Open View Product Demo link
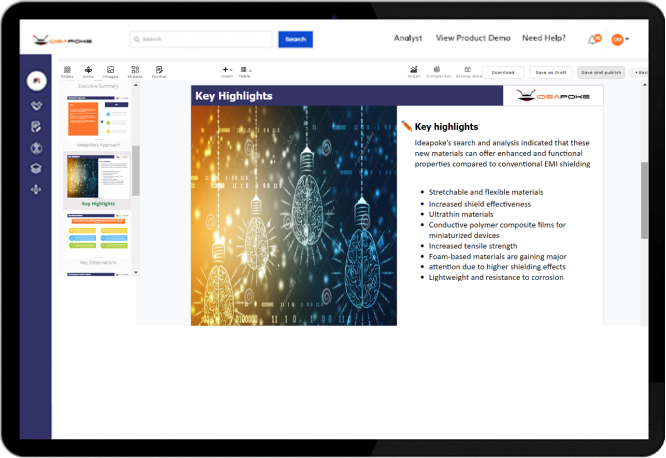 coord(473,38)
